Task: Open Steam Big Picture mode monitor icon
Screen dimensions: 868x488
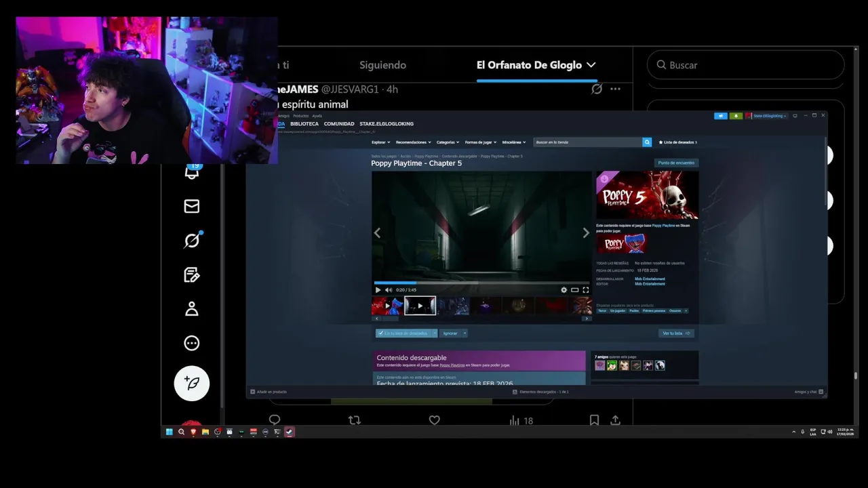Action: (x=795, y=115)
